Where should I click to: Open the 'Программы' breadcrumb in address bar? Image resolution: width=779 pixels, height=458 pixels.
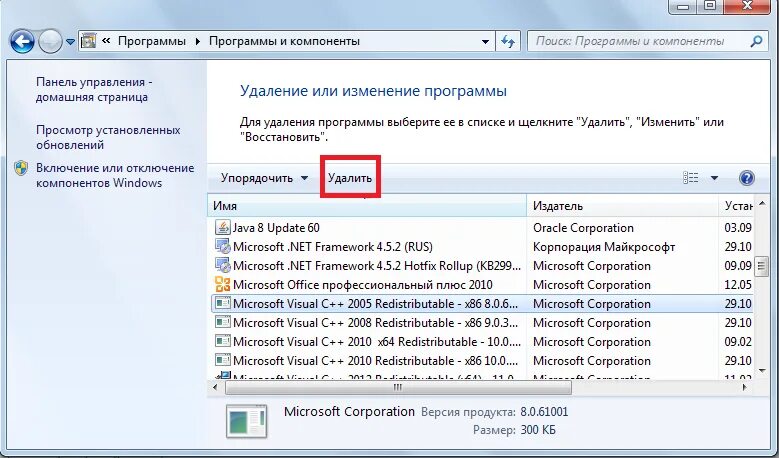coord(152,41)
